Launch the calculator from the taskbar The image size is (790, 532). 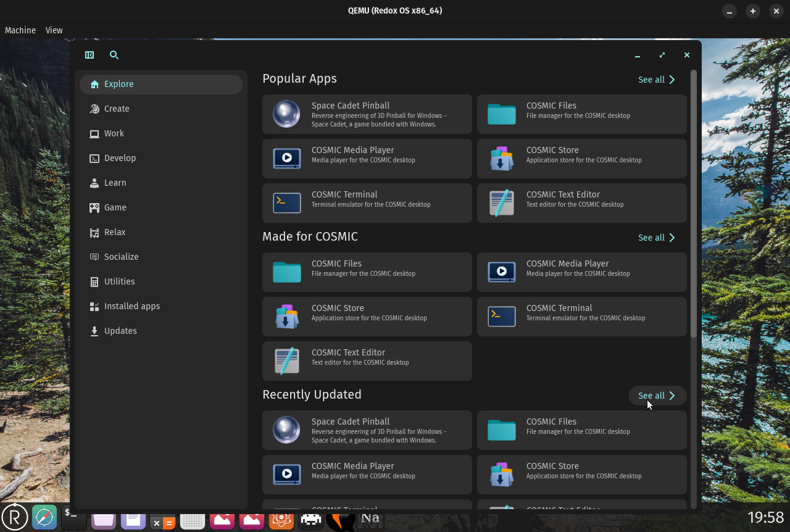pos(163,522)
